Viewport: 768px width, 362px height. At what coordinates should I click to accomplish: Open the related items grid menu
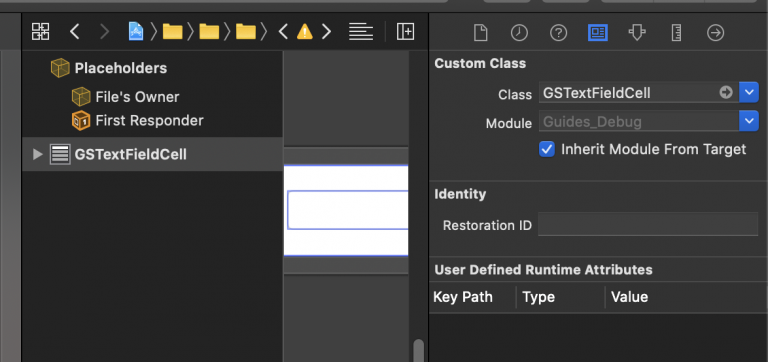coord(40,32)
